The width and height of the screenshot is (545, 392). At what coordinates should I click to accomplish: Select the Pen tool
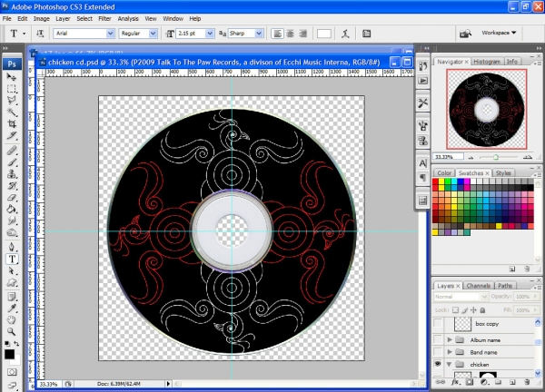click(12, 247)
